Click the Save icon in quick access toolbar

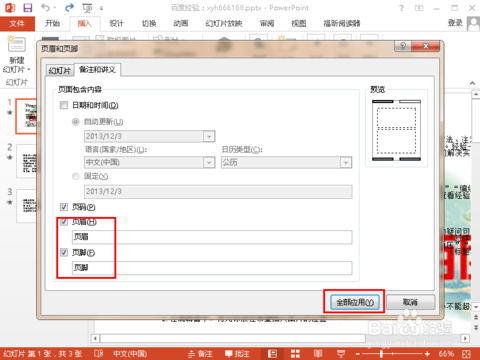(28, 8)
